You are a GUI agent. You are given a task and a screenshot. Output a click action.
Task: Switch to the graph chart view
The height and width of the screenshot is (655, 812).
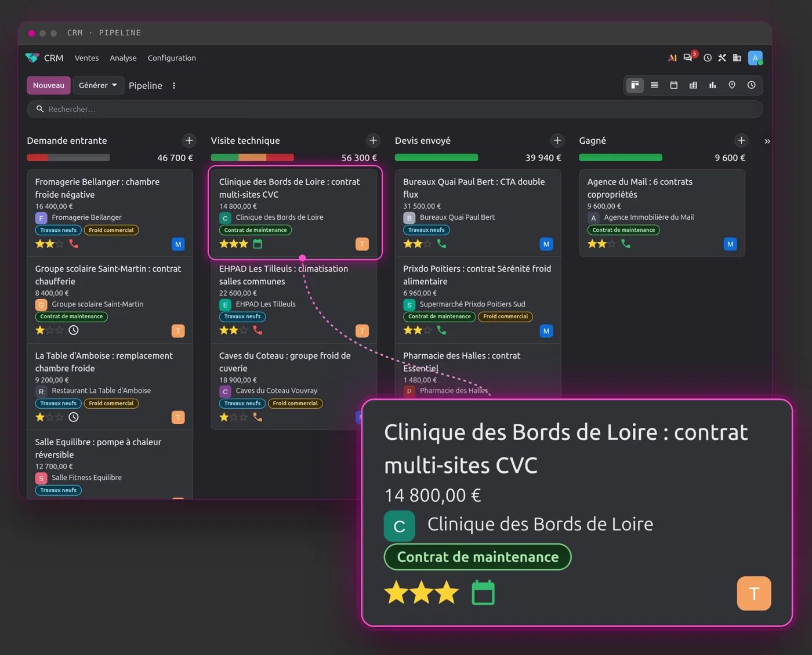pyautogui.click(x=713, y=85)
